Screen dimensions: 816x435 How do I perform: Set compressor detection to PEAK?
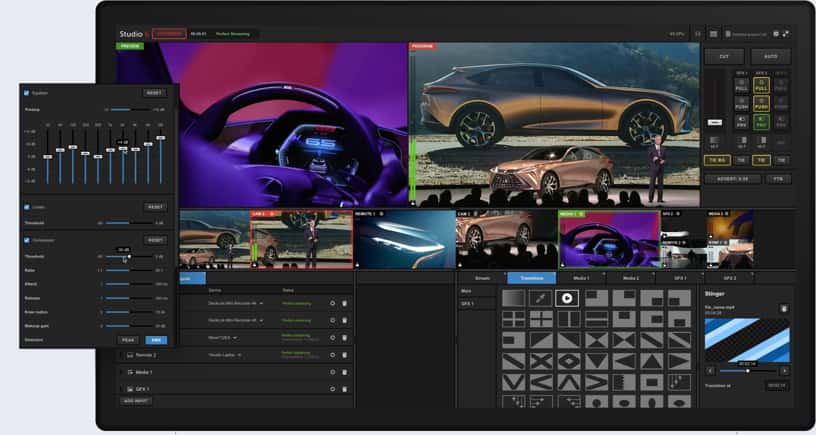pyautogui.click(x=128, y=340)
